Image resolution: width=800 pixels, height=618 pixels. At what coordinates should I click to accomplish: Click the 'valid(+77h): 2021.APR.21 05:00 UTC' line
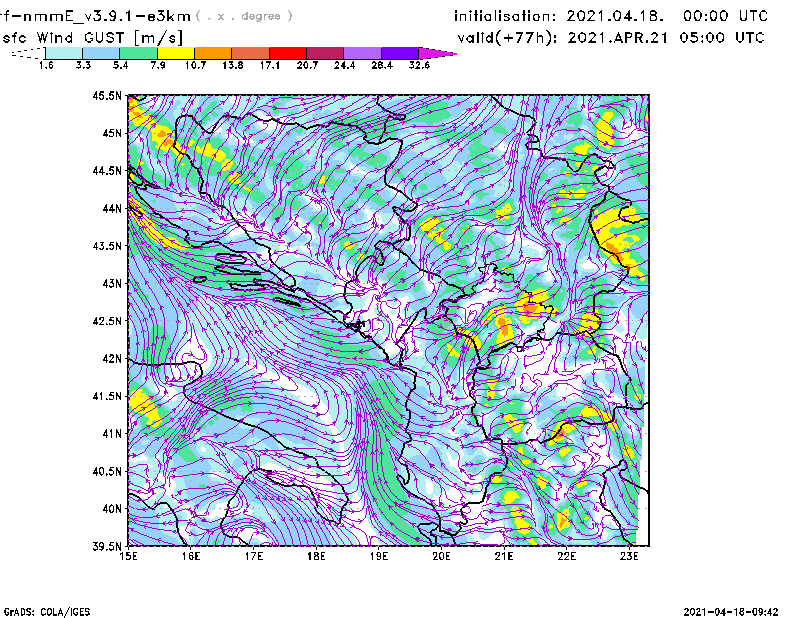611,38
